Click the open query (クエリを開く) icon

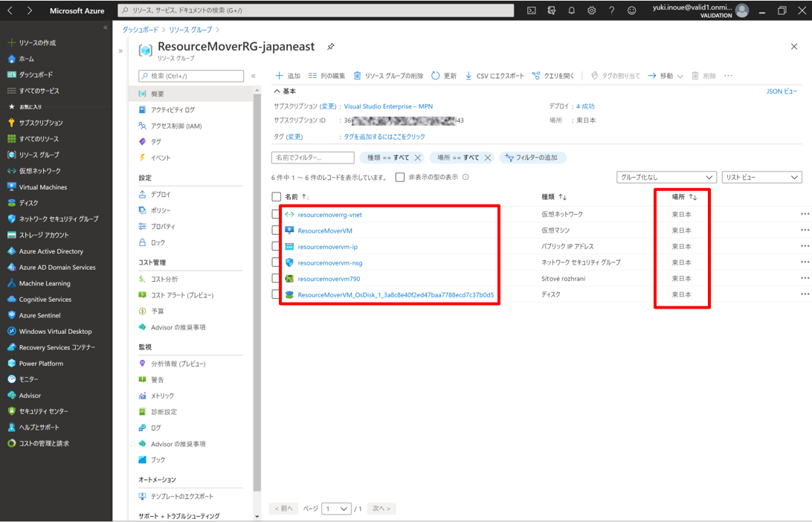click(x=536, y=76)
